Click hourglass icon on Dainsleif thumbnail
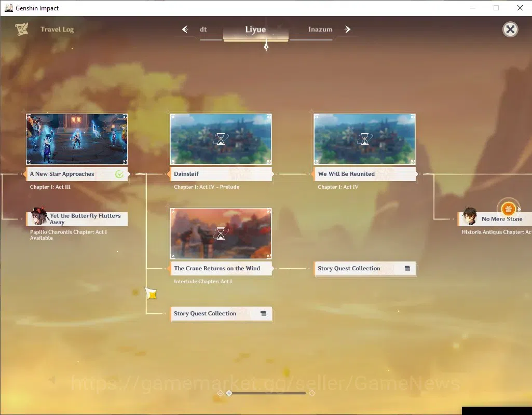Screen dimensions: 532x415 tap(221, 139)
